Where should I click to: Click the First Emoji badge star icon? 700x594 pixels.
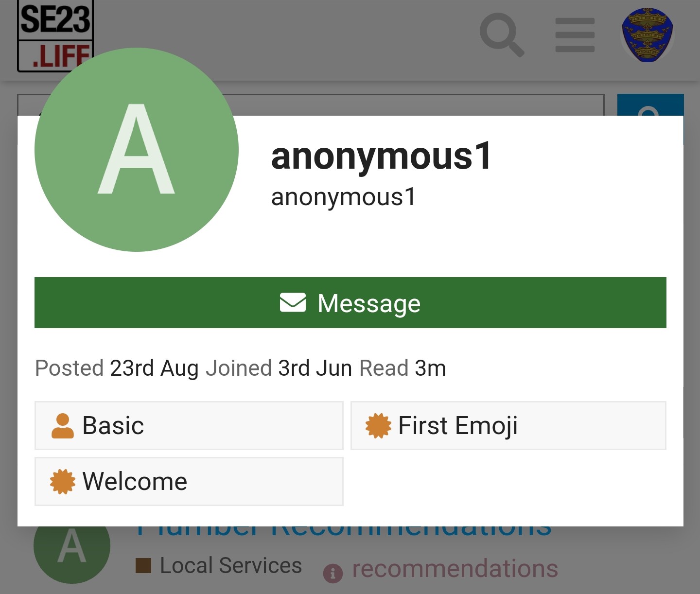378,426
